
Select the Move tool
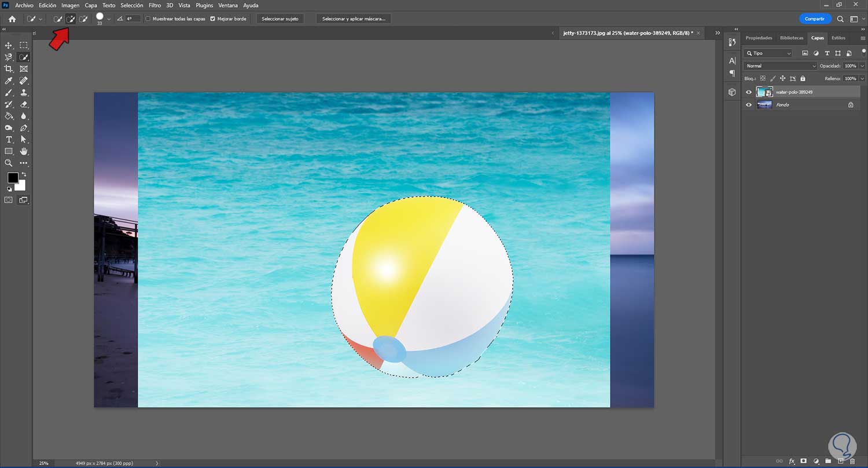pyautogui.click(x=9, y=45)
